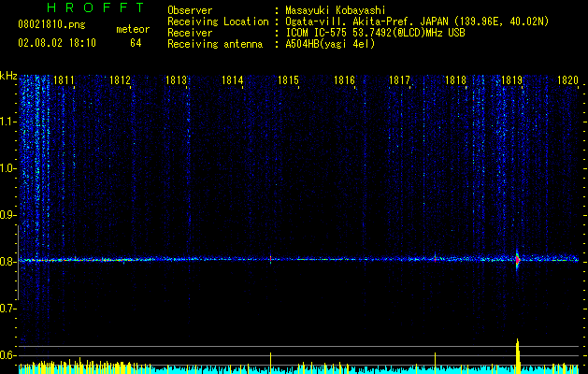This screenshot has width=588, height=374.
Task: Click the 1814 time marker
Action: 232,80
